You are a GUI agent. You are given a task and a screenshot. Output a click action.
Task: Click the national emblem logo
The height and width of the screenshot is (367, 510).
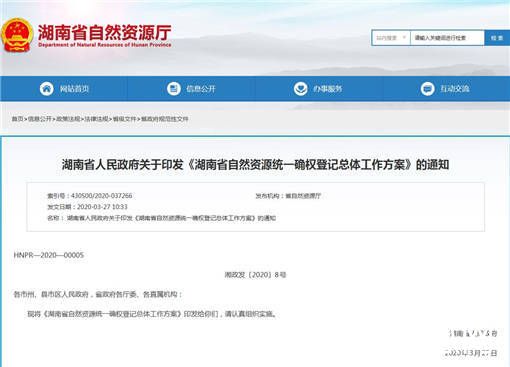coord(17,35)
